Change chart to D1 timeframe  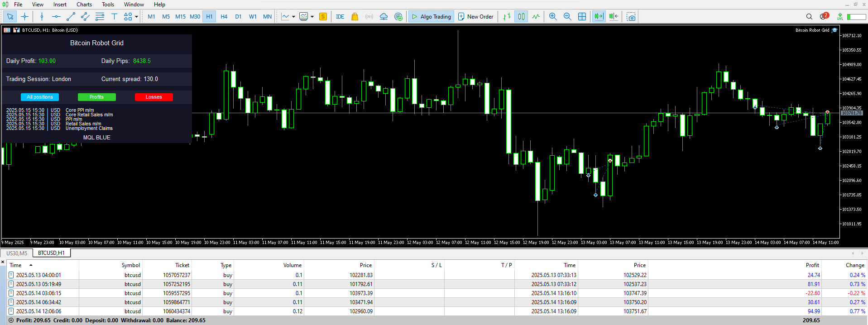(x=238, y=17)
